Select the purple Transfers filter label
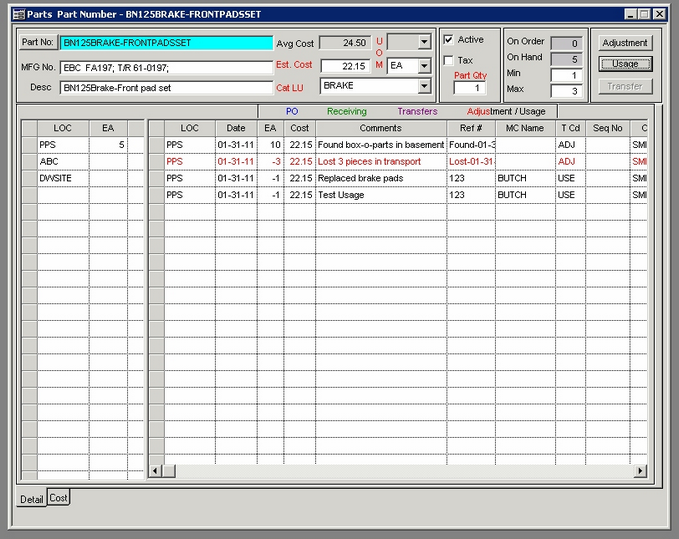This screenshot has height=539, width=679. click(x=417, y=112)
